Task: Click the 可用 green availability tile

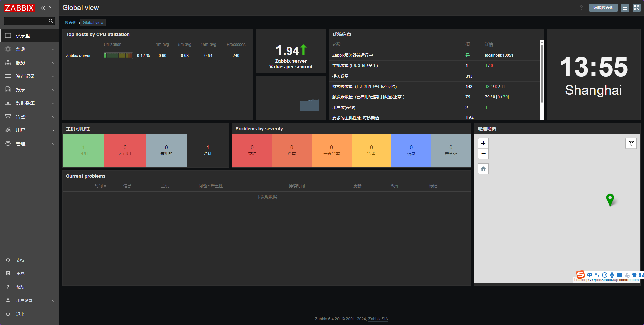Action: click(83, 151)
